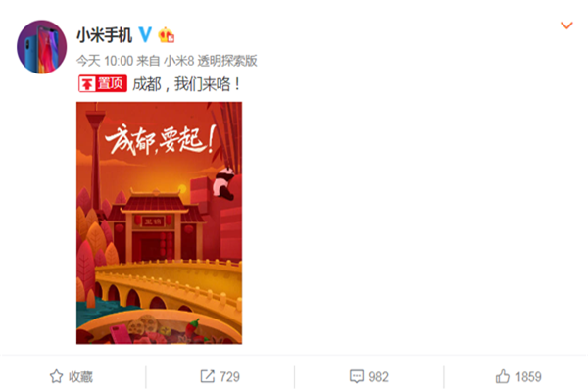
Task: Open the 今天 10:00 timestamp link
Action: [105, 61]
